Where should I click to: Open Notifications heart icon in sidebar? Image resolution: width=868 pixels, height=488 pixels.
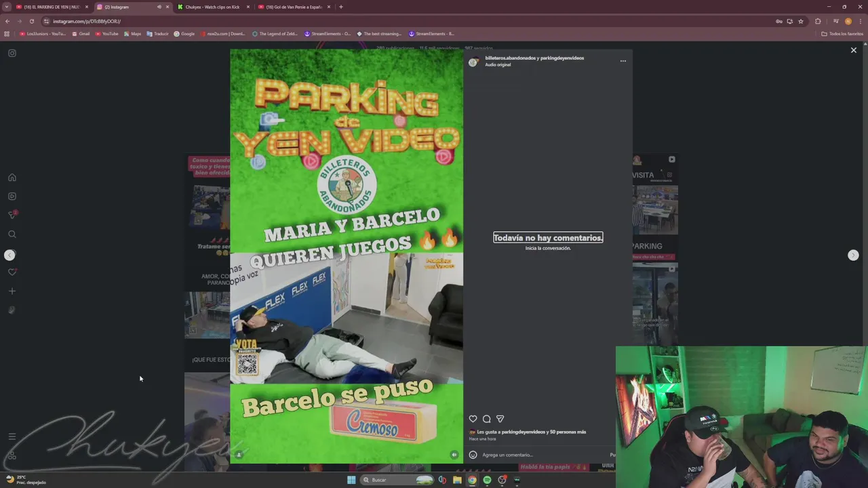click(12, 272)
